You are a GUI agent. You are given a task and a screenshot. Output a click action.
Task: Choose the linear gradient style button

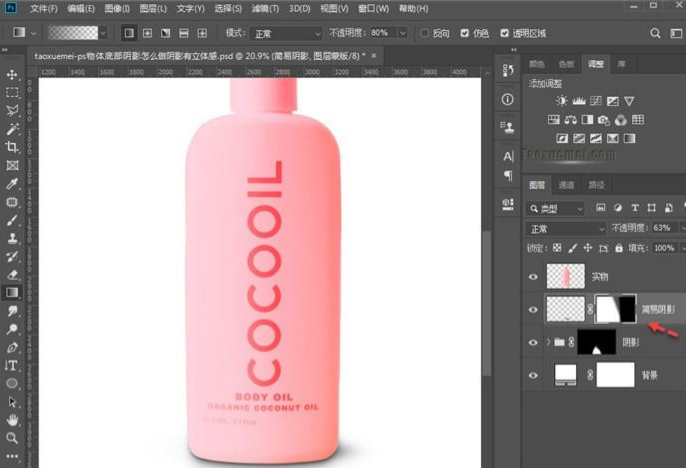tap(129, 33)
